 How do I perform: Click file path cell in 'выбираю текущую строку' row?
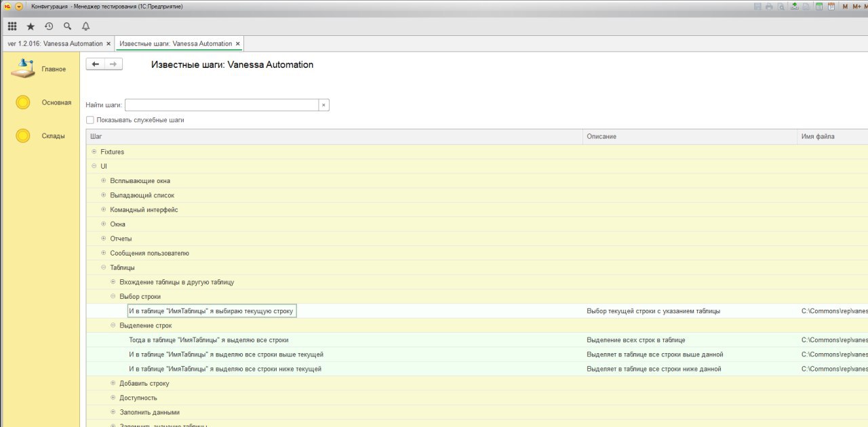[833, 311]
